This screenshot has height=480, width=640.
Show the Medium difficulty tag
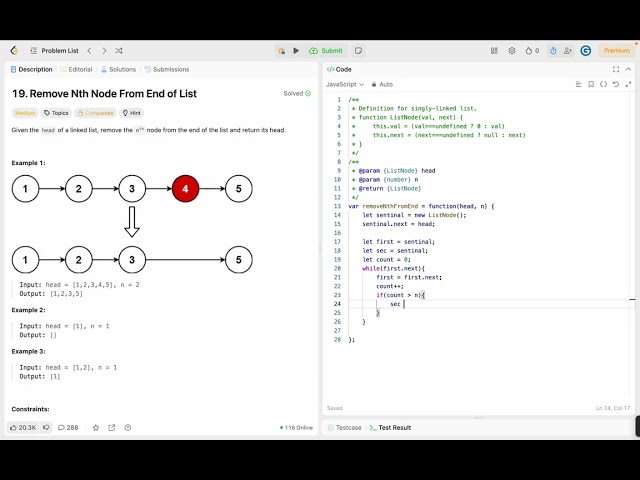25,113
